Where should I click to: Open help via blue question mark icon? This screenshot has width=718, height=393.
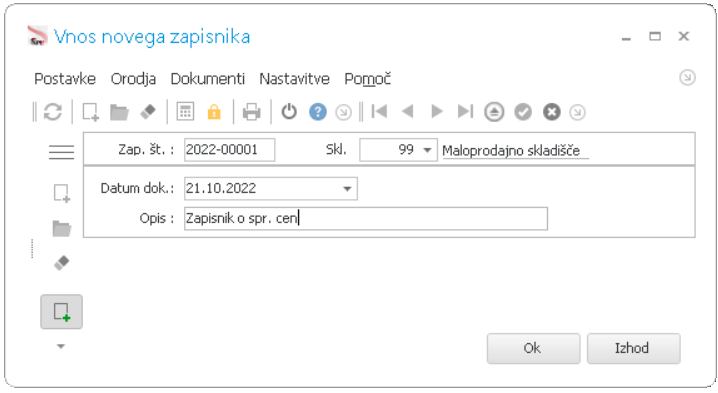click(318, 112)
